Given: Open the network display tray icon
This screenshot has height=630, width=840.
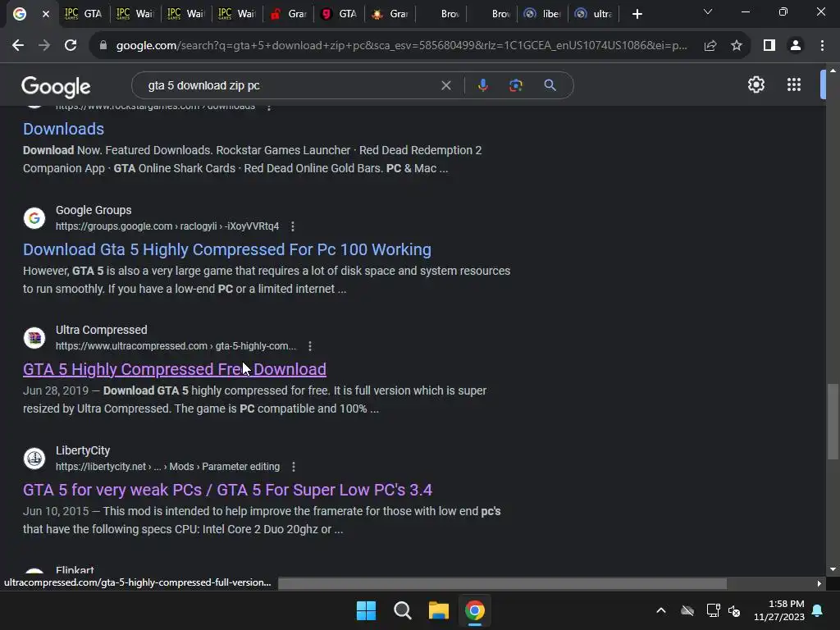Looking at the screenshot, I should click(x=713, y=610).
